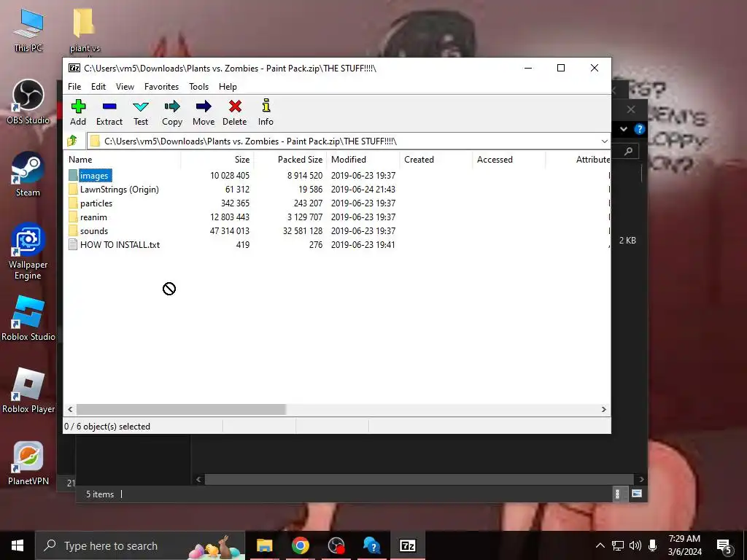The width and height of the screenshot is (747, 560).
Task: Click the network tray icon
Action: 618,545
